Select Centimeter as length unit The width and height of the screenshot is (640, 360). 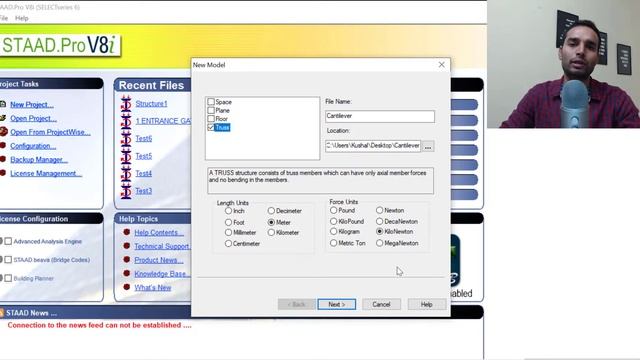click(228, 243)
